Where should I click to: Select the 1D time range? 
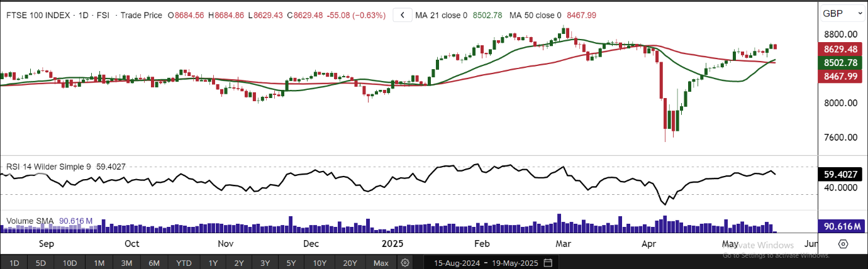click(14, 262)
